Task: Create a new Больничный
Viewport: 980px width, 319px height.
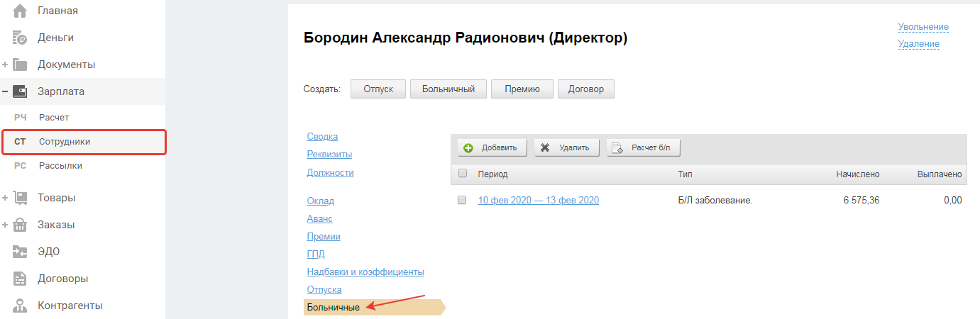Action: (448, 89)
